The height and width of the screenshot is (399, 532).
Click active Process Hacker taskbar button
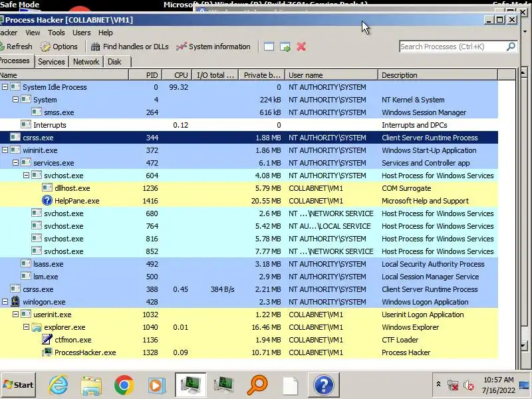click(191, 385)
